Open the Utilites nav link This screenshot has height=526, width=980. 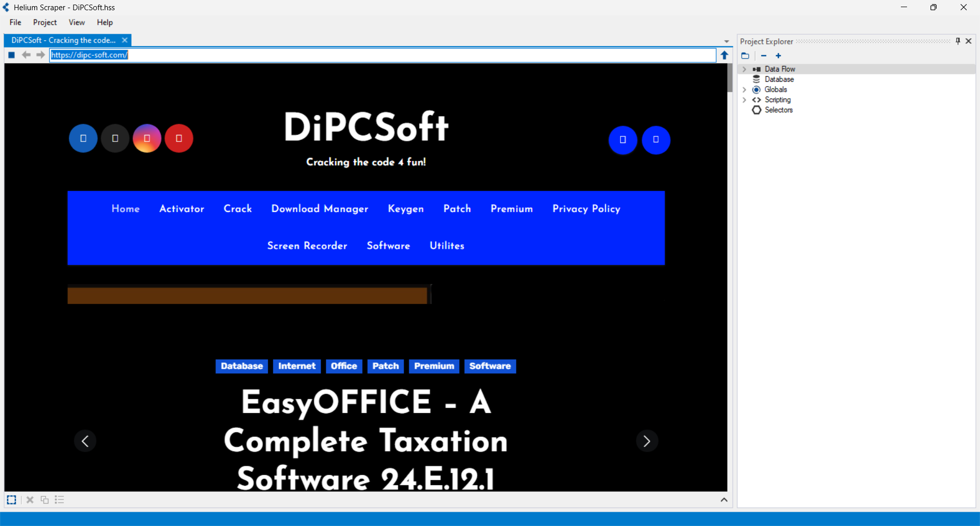447,246
